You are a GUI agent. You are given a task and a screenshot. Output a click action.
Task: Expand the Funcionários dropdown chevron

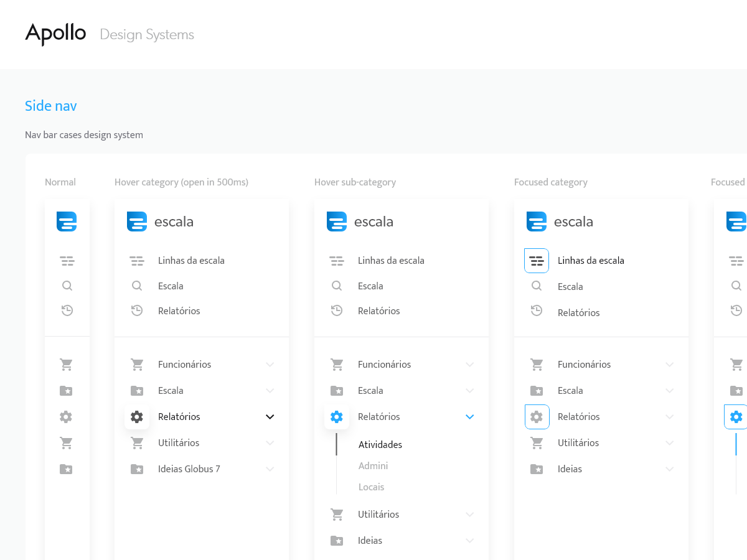(270, 364)
